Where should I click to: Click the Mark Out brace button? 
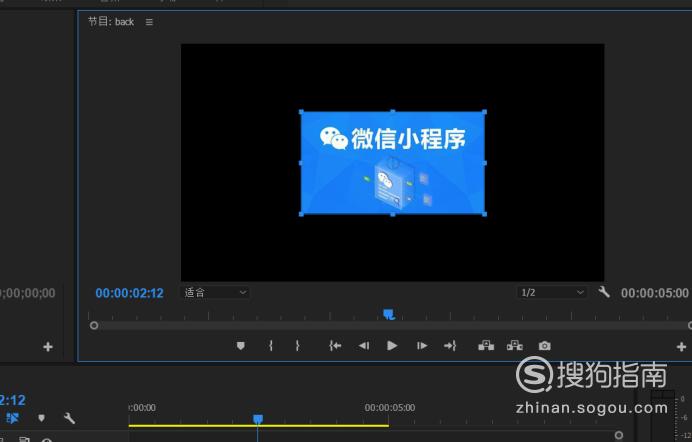click(297, 346)
